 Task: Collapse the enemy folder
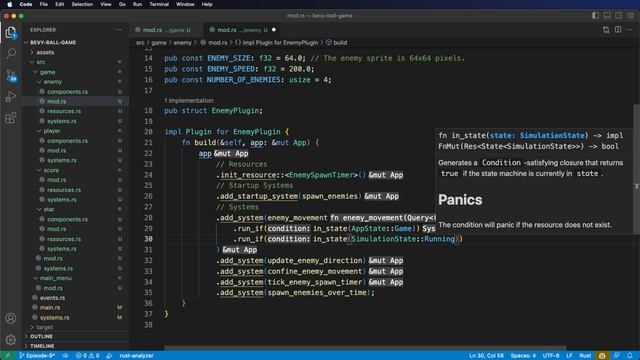(x=53, y=82)
